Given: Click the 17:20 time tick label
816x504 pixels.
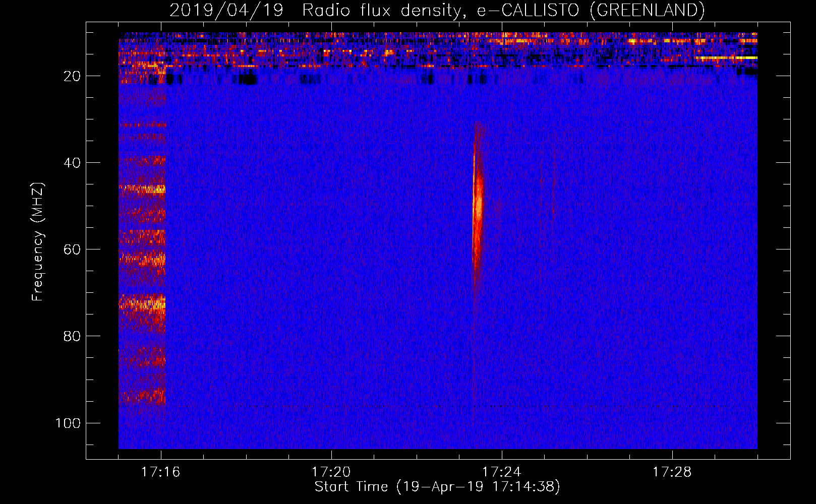Looking at the screenshot, I should (x=331, y=472).
